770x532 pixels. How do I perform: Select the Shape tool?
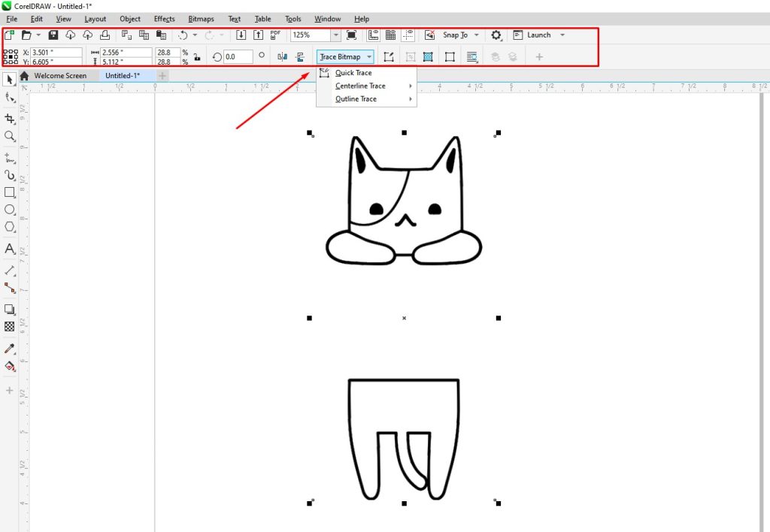[x=9, y=97]
